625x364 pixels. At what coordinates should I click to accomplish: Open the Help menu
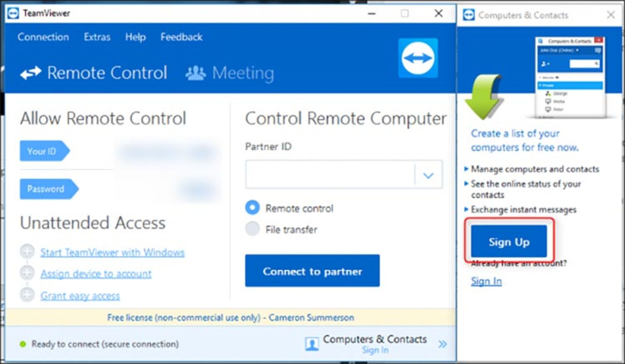135,37
